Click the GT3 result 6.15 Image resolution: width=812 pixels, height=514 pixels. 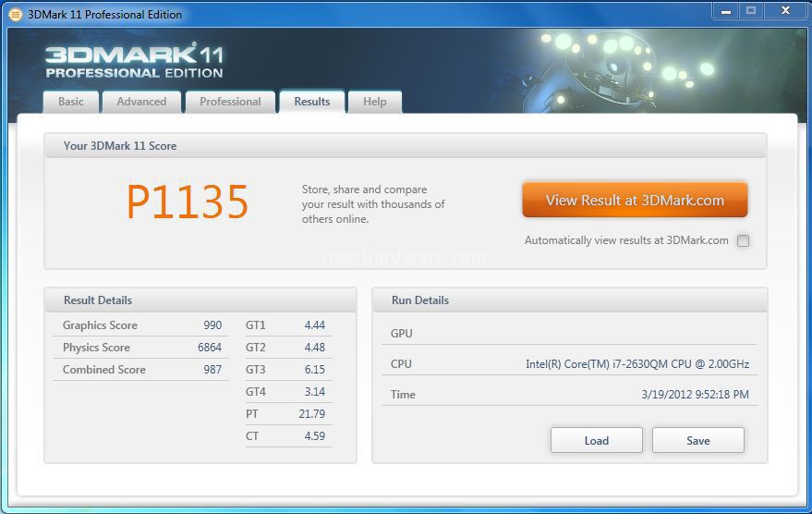click(315, 370)
